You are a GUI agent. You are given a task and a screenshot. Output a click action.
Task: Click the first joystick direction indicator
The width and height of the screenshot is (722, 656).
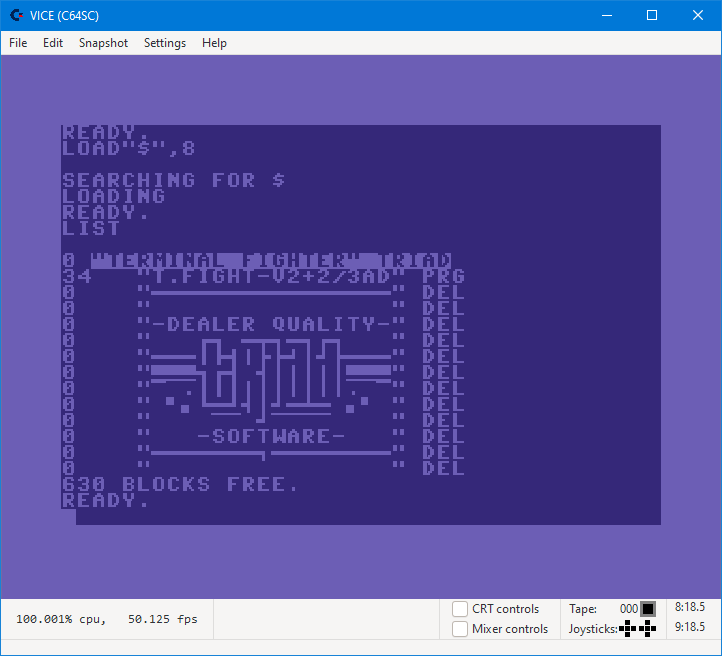click(x=628, y=628)
